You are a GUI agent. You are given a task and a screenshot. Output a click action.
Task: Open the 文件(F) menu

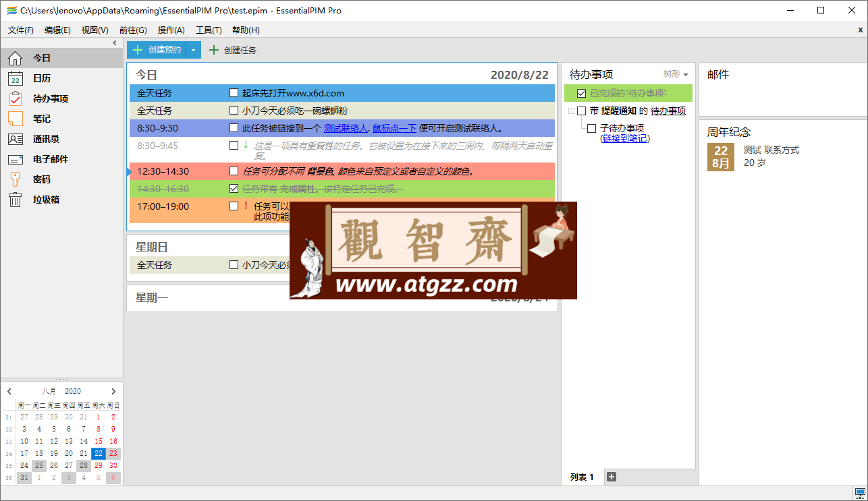click(x=21, y=30)
